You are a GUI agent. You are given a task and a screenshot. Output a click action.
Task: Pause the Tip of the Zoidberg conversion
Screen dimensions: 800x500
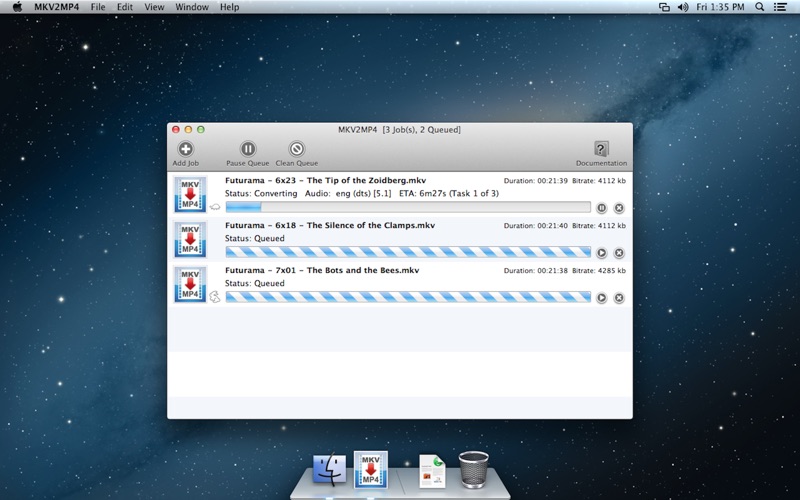602,208
